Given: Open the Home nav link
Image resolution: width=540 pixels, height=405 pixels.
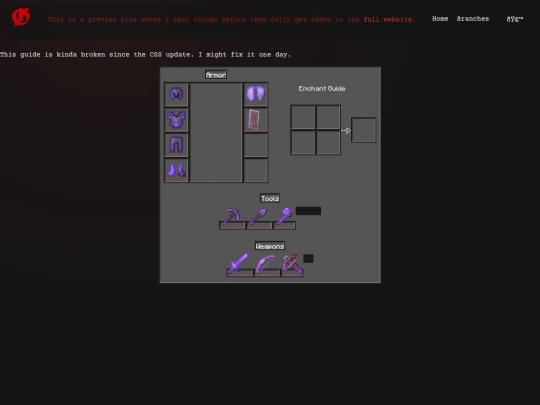Looking at the screenshot, I should pyautogui.click(x=440, y=19).
